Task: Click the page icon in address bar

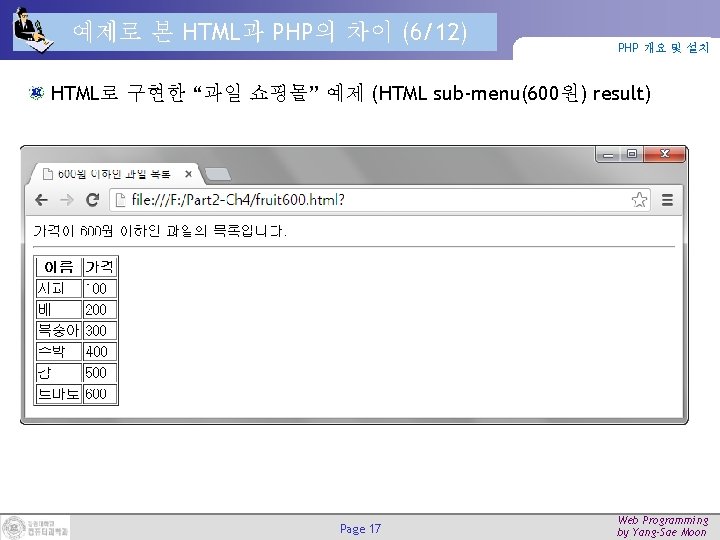Action: click(x=120, y=200)
